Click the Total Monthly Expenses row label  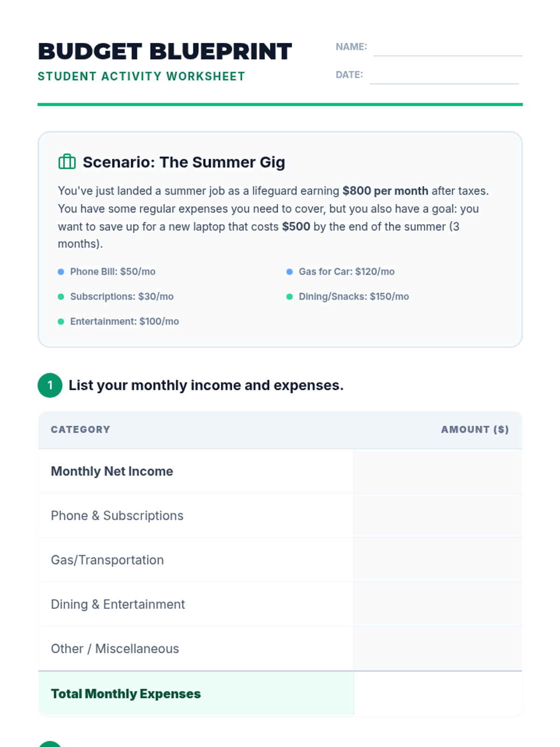126,694
